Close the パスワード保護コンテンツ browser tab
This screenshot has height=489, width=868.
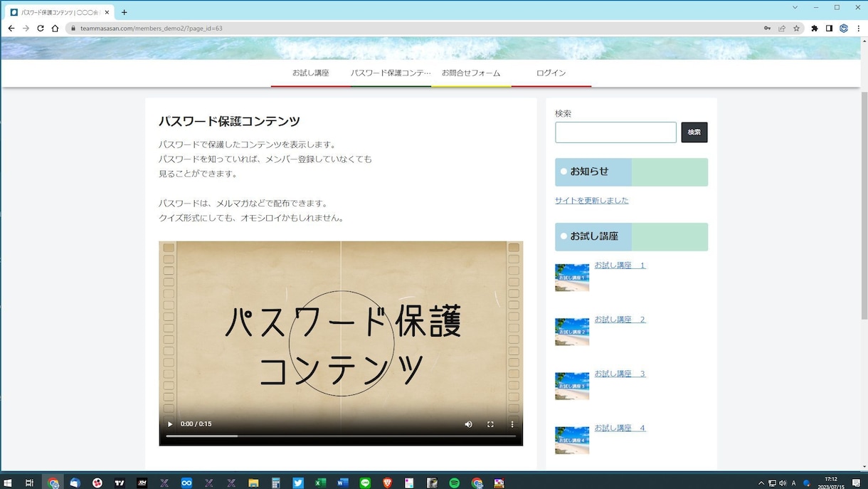pos(107,12)
